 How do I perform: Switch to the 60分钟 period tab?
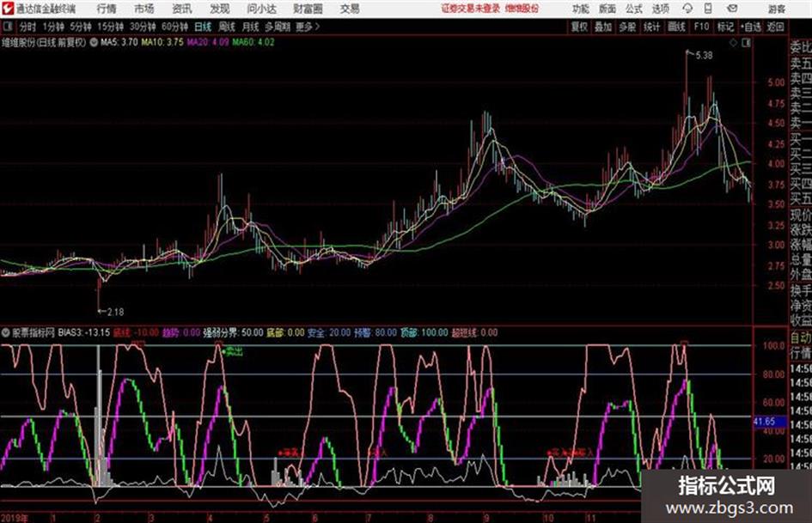pyautogui.click(x=174, y=27)
